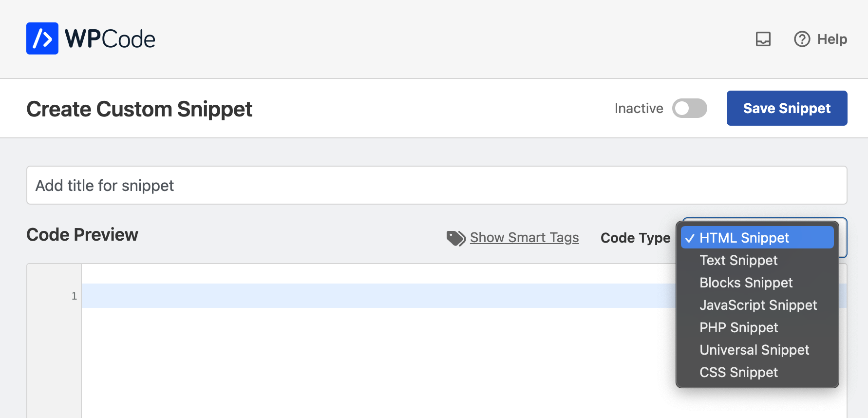Select JavaScript Snippet option

click(757, 305)
